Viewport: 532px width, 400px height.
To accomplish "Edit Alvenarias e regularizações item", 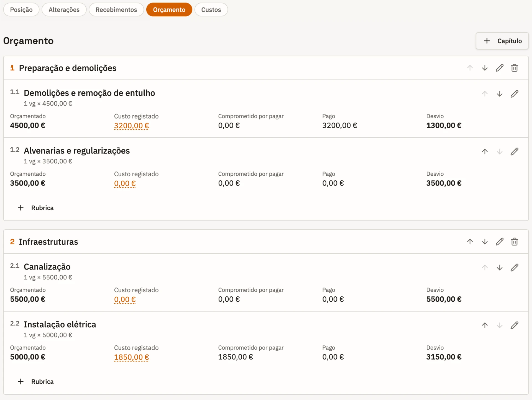I will pos(514,152).
